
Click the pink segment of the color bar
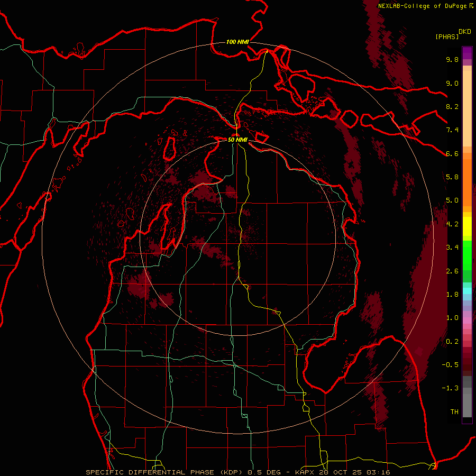[467, 321]
